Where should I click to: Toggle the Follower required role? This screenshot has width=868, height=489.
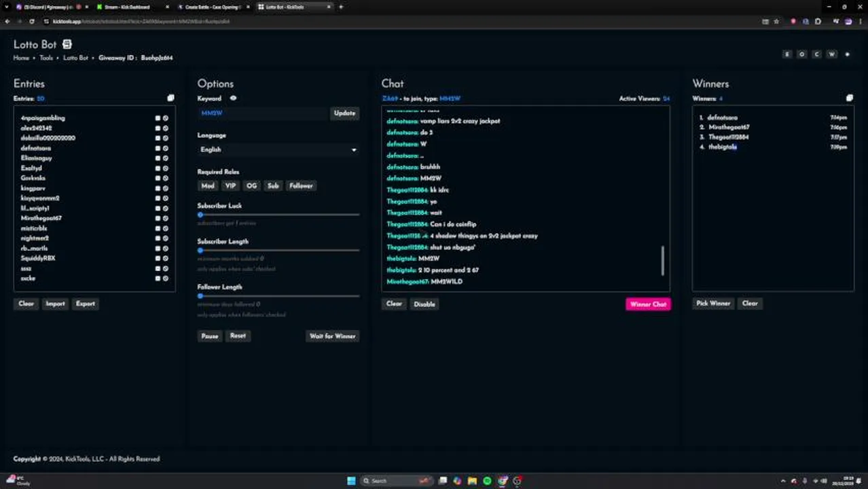[x=301, y=186]
